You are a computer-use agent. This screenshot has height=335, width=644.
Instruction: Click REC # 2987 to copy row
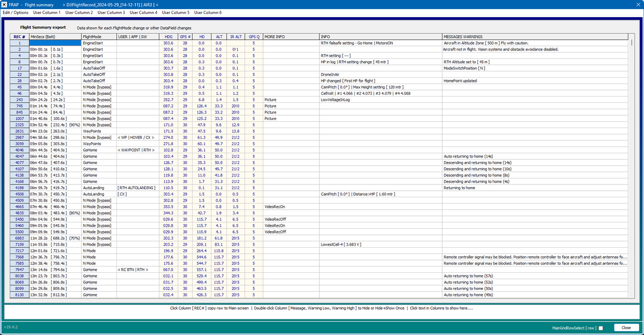(19, 138)
